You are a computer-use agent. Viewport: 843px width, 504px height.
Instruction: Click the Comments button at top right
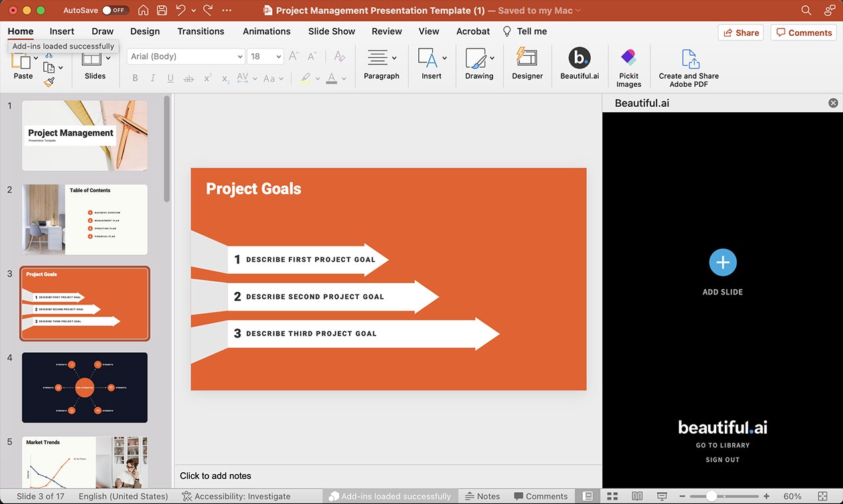(x=804, y=32)
